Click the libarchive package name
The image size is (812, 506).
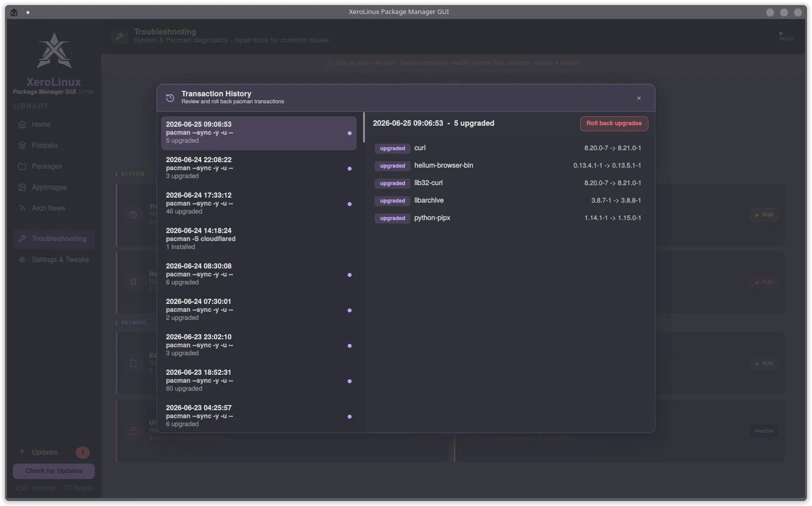428,201
